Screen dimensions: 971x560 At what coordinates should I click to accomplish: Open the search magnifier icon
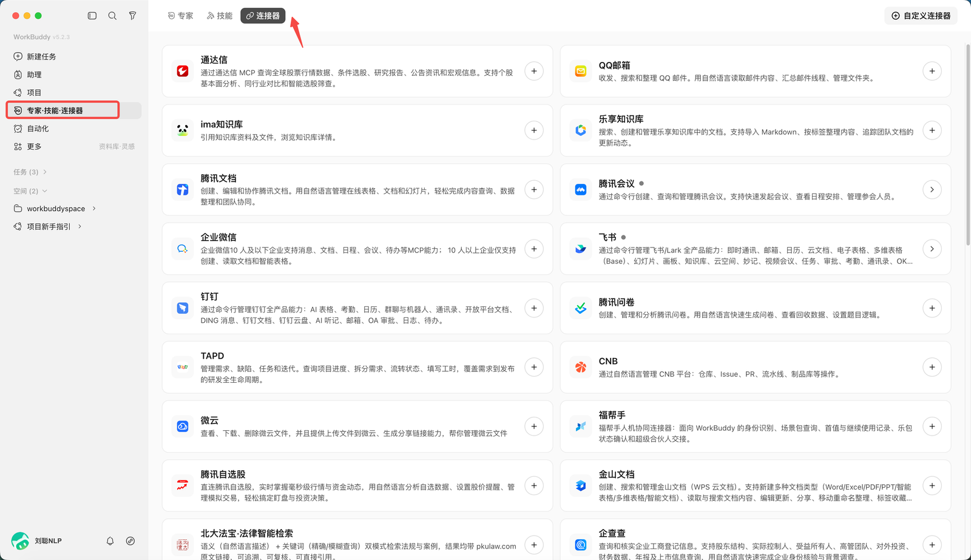pyautogui.click(x=112, y=16)
